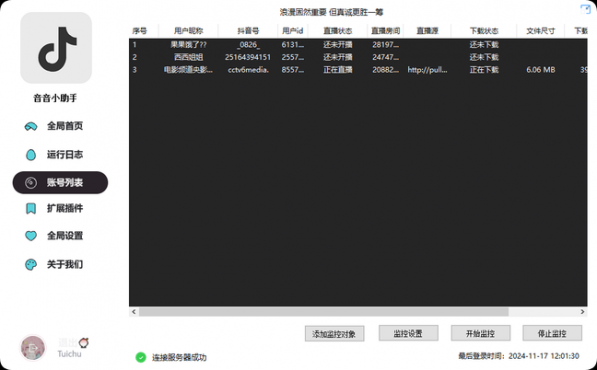Click the 下载状态 column header
Screen dimensions: 597x370
click(484, 31)
